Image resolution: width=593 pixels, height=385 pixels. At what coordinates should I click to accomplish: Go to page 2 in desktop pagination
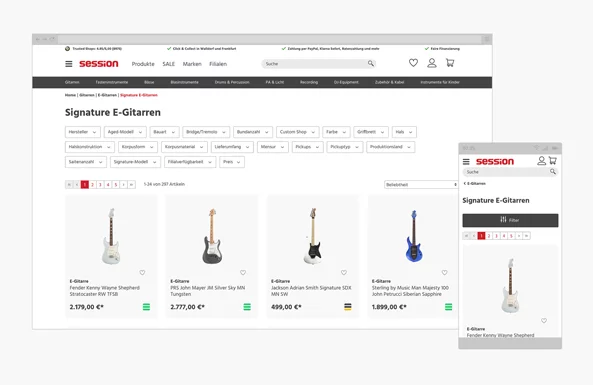coord(92,185)
